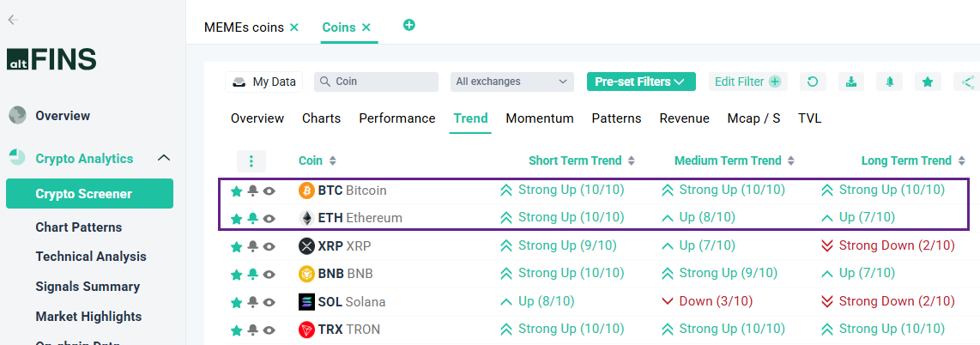The height and width of the screenshot is (345, 980).
Task: Expand the Pre-set Filters dropdown
Action: pos(640,82)
